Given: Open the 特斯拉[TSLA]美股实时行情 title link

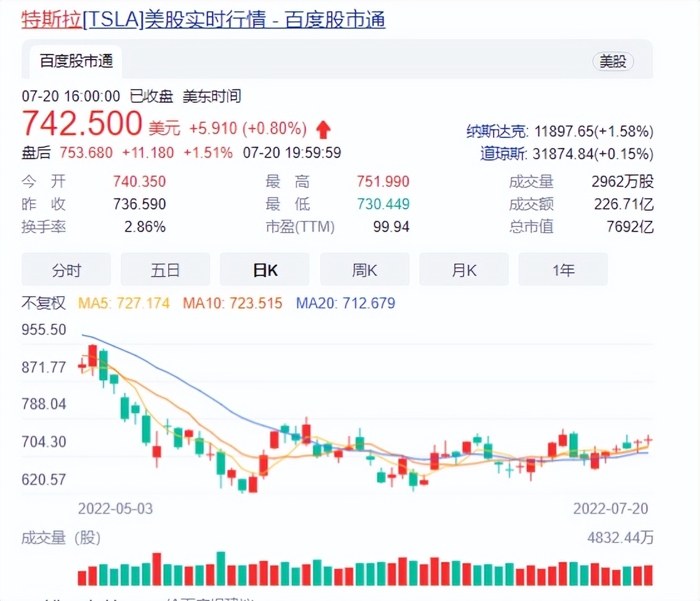Looking at the screenshot, I should coord(203,19).
